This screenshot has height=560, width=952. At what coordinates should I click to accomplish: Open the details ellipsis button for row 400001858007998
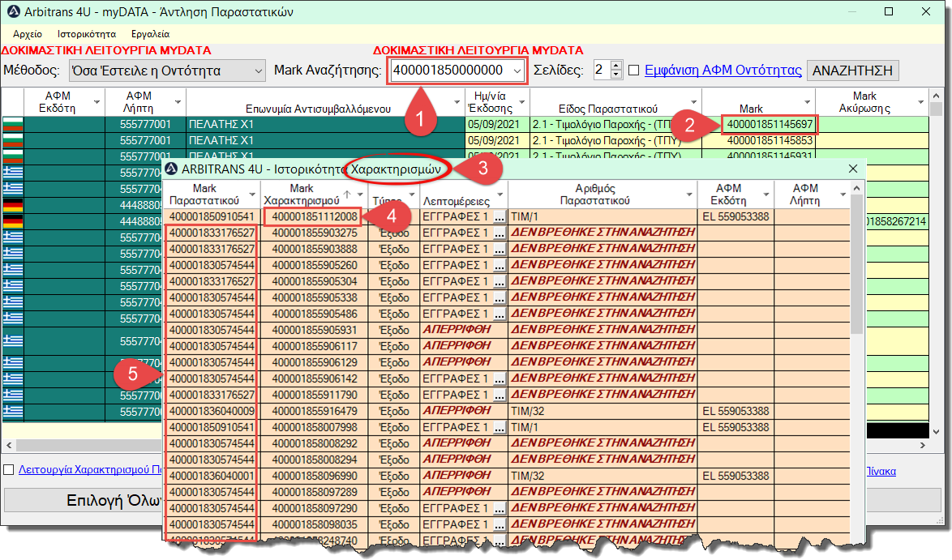click(x=499, y=428)
